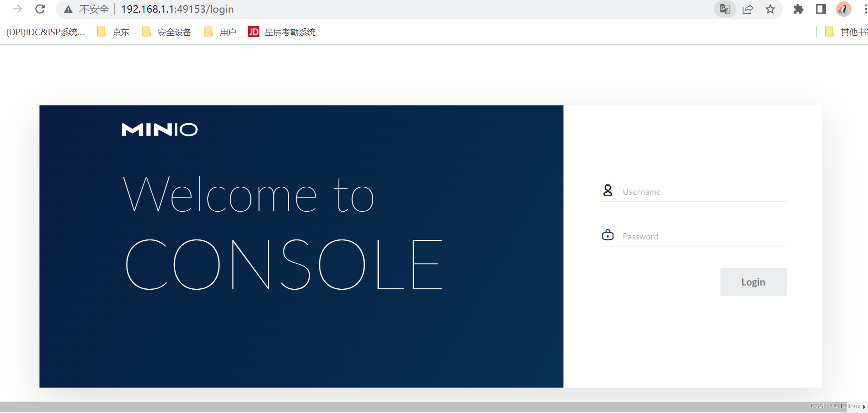Image resolution: width=868 pixels, height=413 pixels.
Task: Click the Login button
Action: point(753,282)
